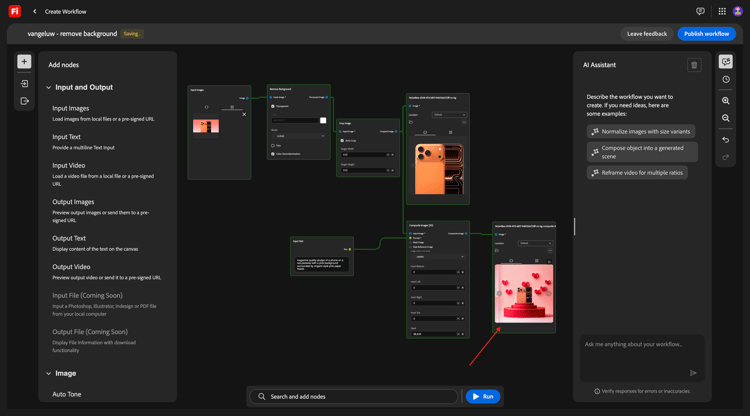
Task: Choose Reframe video for multiple ratios suggestion
Action: [637, 173]
